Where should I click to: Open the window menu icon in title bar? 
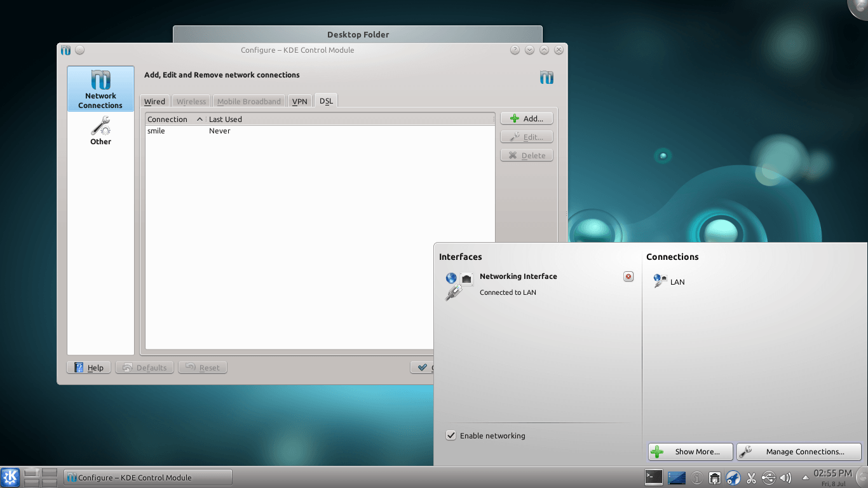pos(66,50)
